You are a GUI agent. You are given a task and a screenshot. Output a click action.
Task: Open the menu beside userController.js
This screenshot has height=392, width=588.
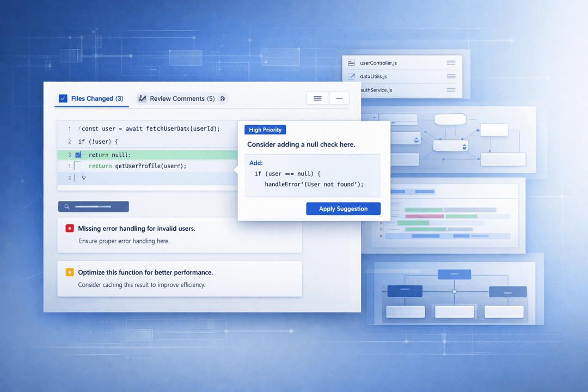coord(451,63)
